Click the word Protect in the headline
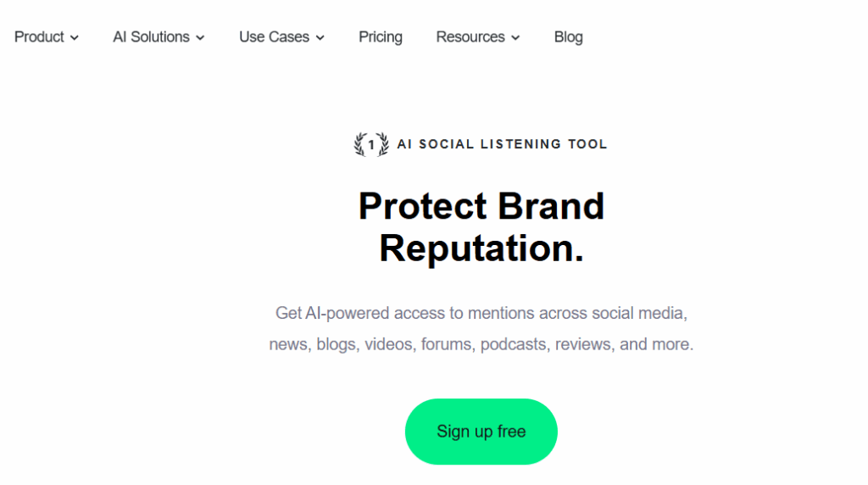The height and width of the screenshot is (485, 868). pyautogui.click(x=422, y=207)
